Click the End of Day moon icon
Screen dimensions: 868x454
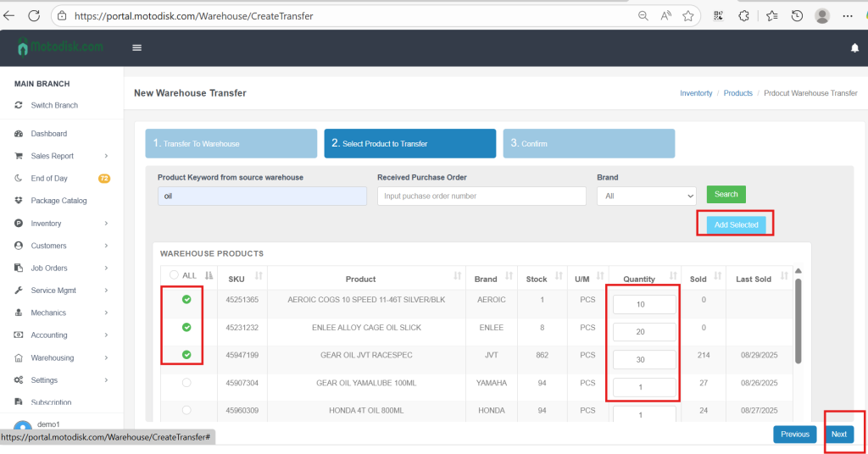pyautogui.click(x=19, y=179)
